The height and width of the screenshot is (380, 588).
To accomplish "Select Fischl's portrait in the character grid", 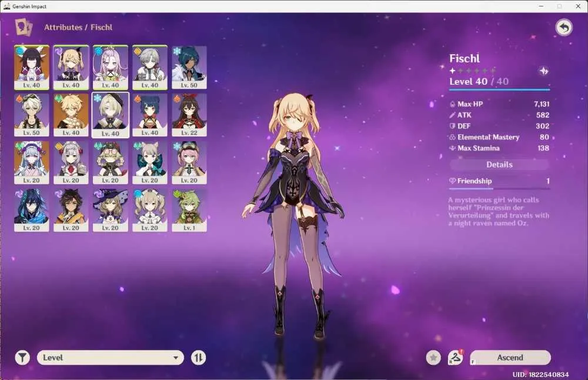I will pyautogui.click(x=71, y=68).
